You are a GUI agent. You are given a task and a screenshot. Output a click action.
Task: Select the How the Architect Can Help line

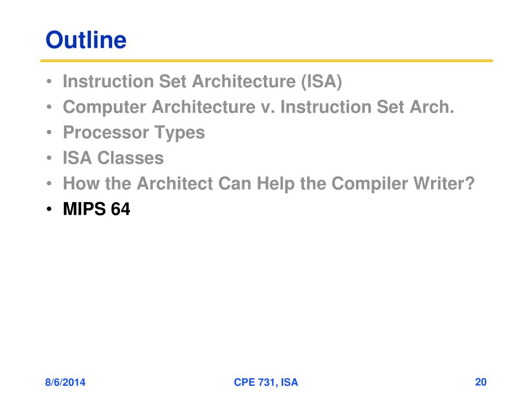[x=269, y=183]
